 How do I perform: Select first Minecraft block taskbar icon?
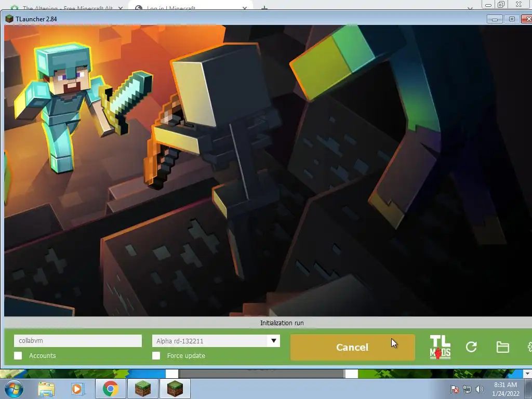coord(142,389)
